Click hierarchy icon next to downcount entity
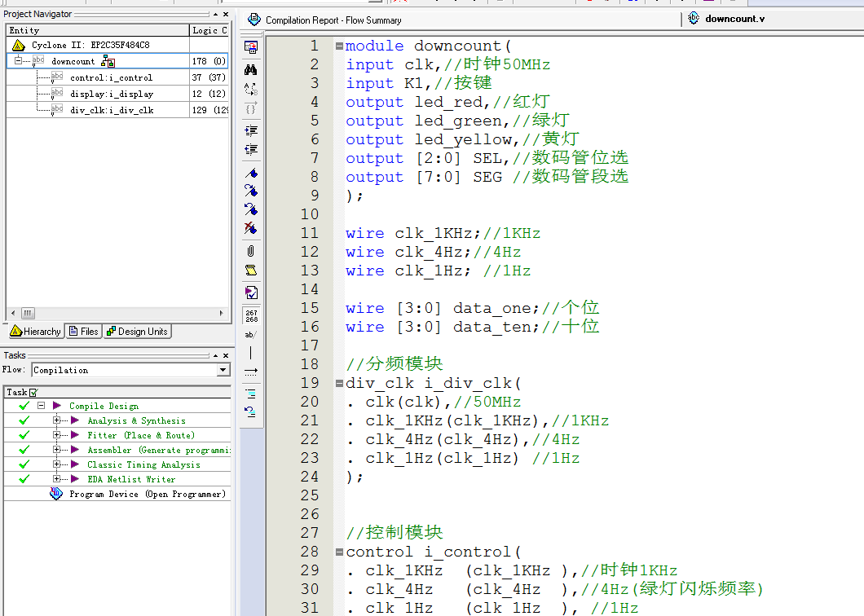Image resolution: width=864 pixels, height=616 pixels. click(108, 61)
